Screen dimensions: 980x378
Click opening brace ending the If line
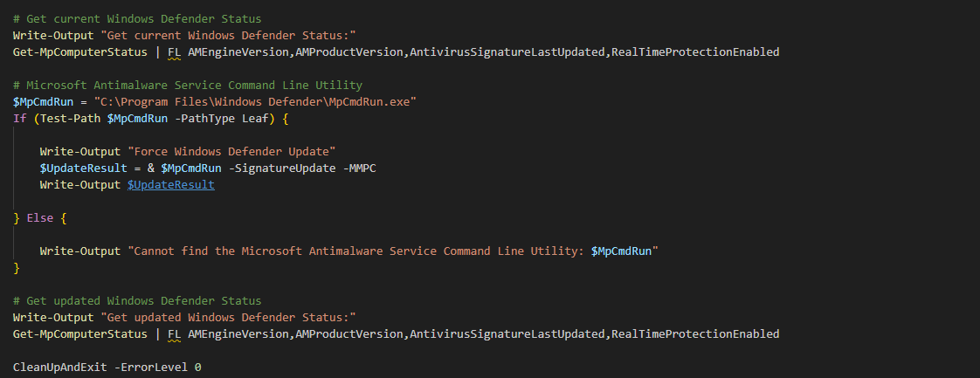(286, 118)
